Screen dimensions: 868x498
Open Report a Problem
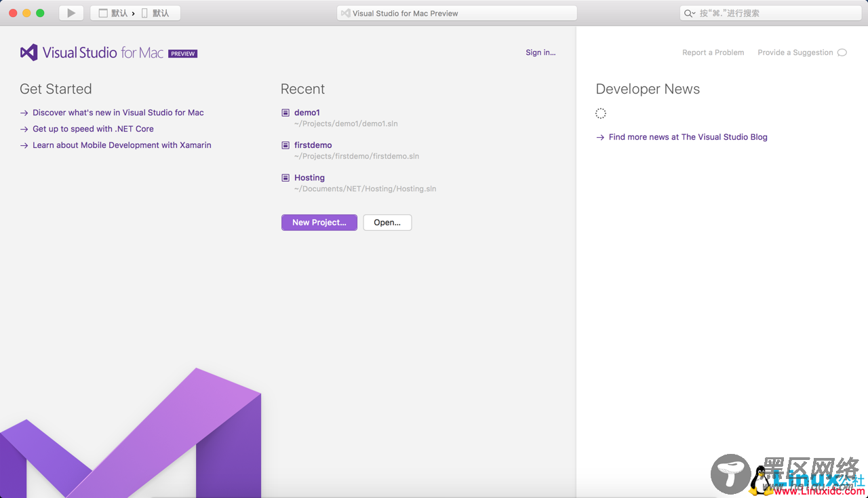pyautogui.click(x=713, y=52)
